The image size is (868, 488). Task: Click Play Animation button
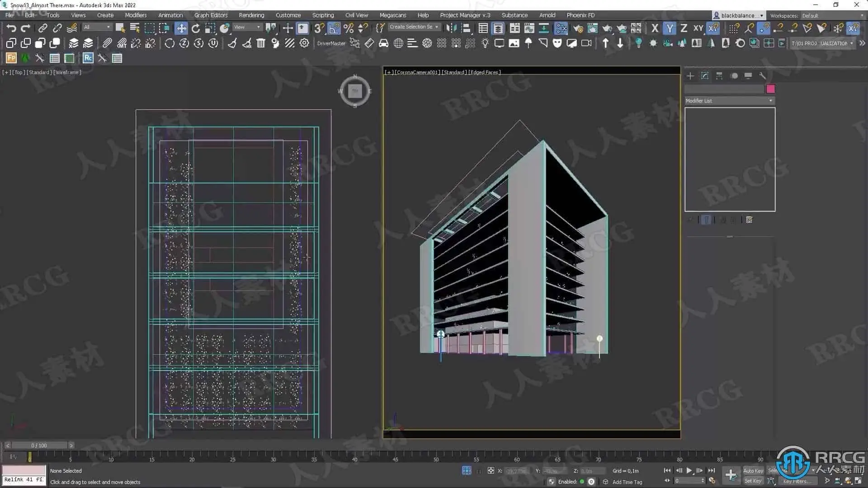click(689, 470)
